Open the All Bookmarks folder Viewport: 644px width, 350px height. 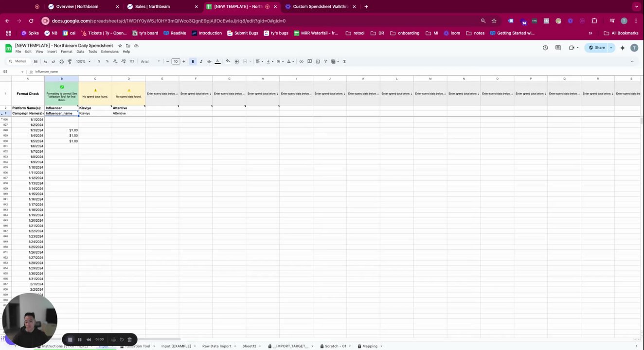coord(621,33)
